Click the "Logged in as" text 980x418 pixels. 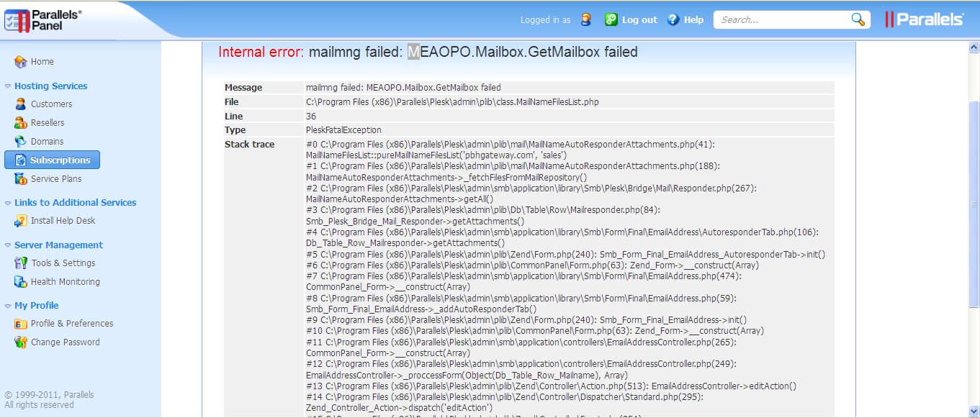545,20
